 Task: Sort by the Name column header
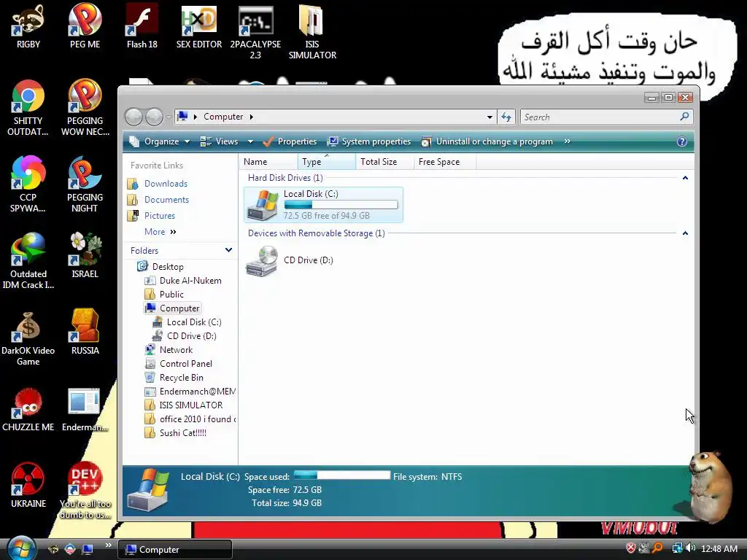pyautogui.click(x=268, y=162)
